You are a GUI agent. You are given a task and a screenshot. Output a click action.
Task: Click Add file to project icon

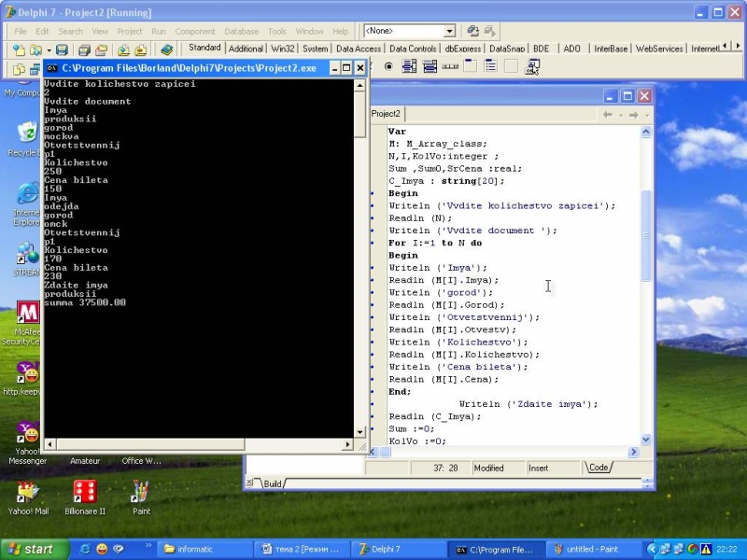tap(123, 49)
